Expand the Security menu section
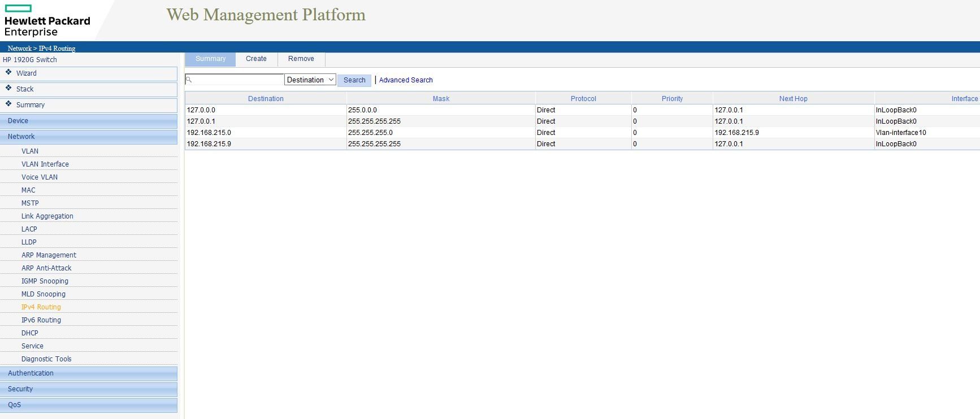The width and height of the screenshot is (980, 419). (x=89, y=389)
